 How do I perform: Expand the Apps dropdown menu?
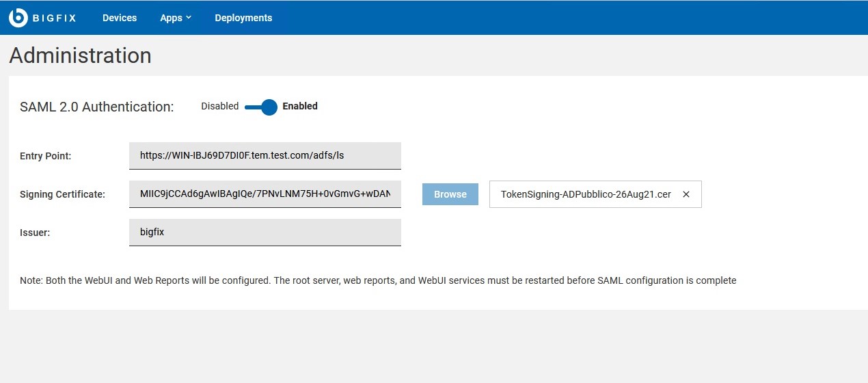(x=176, y=18)
